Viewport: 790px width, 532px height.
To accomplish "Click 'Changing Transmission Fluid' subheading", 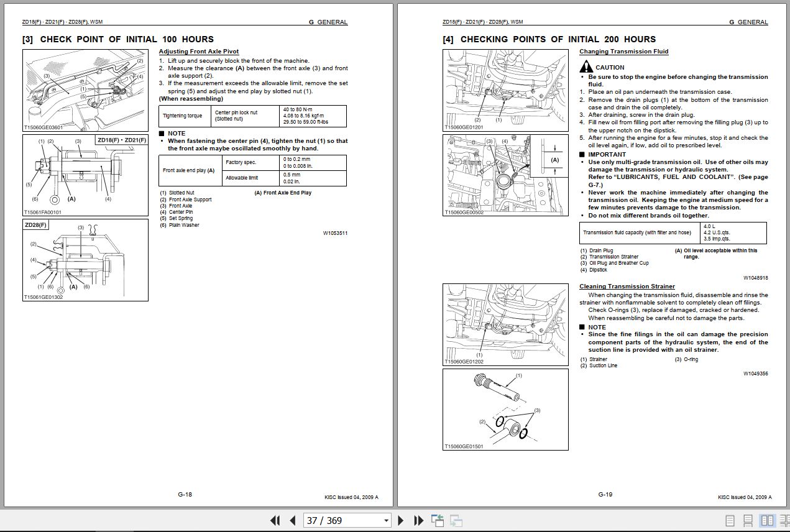I will pos(624,52).
